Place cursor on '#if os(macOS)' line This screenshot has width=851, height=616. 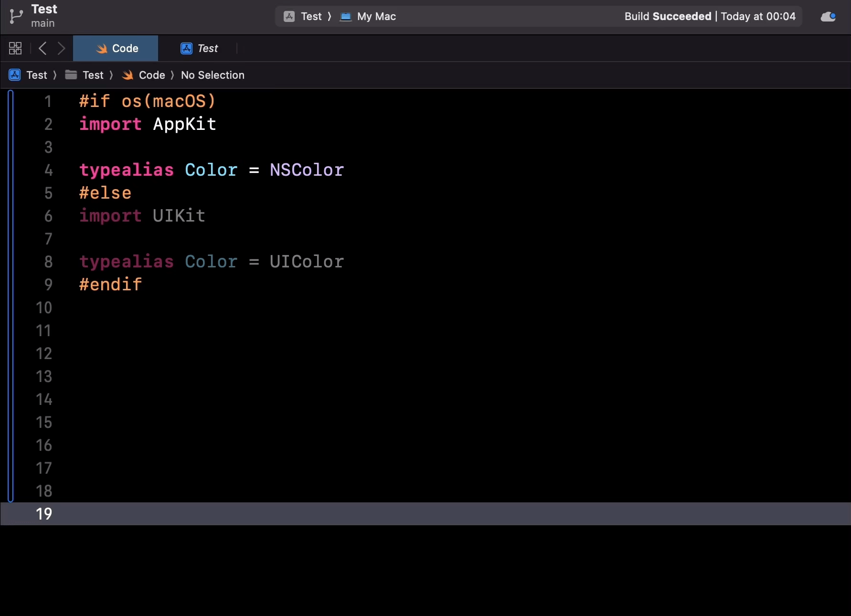pyautogui.click(x=147, y=101)
